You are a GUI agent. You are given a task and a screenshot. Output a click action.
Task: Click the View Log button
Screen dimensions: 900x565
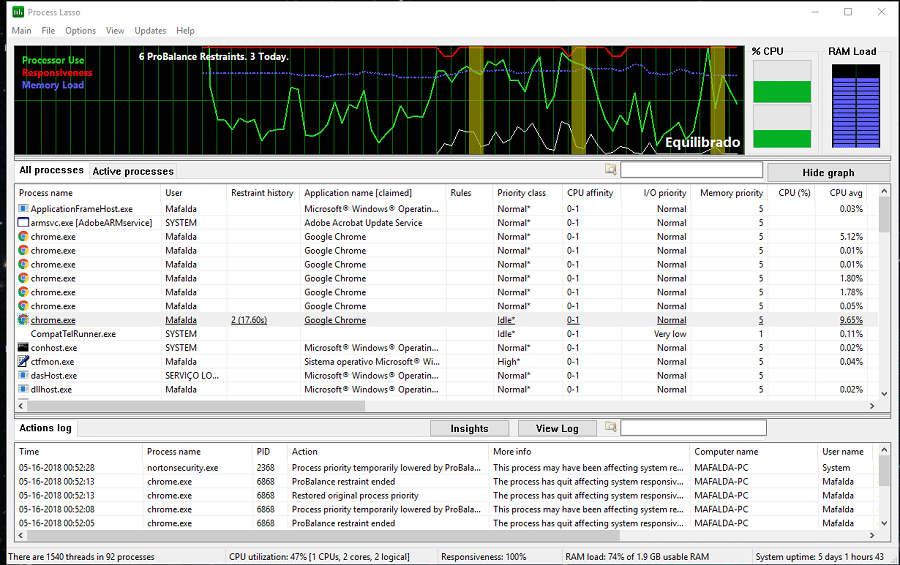[x=557, y=429]
